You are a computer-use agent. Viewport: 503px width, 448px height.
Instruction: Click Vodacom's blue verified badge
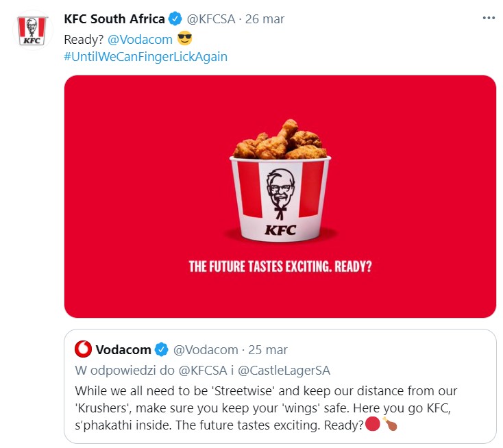click(x=162, y=350)
